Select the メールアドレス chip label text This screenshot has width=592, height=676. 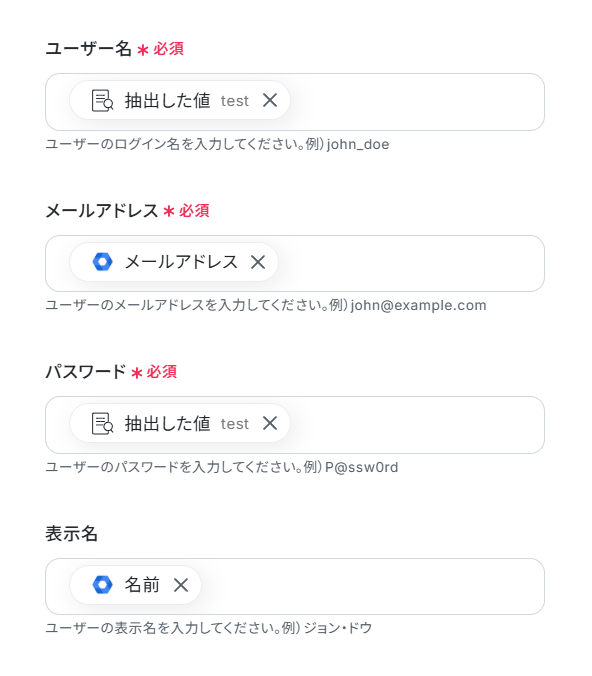coord(181,262)
